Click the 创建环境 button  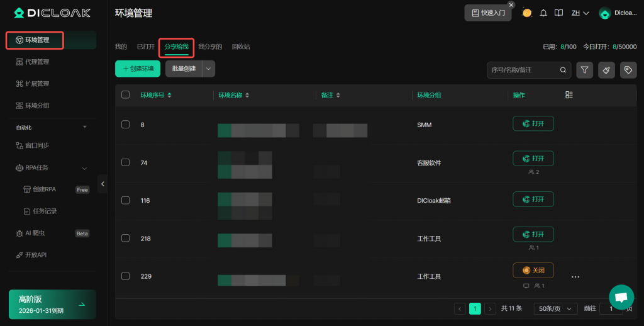click(138, 69)
